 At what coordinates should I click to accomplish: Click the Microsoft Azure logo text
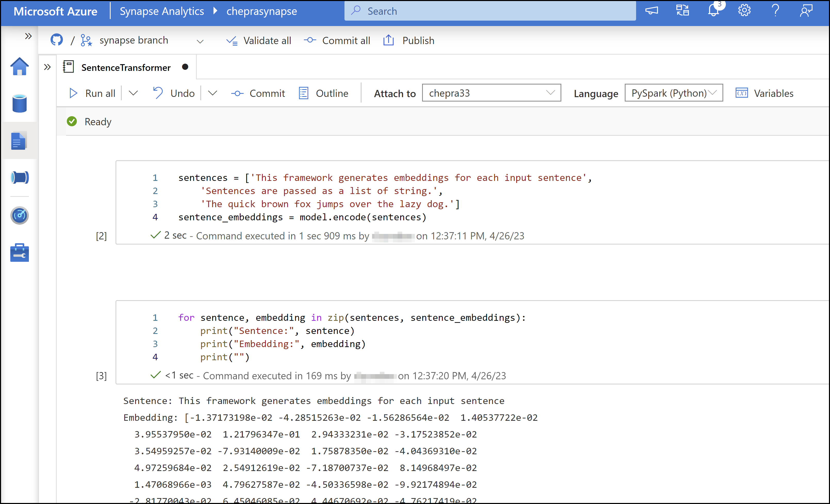(x=56, y=11)
